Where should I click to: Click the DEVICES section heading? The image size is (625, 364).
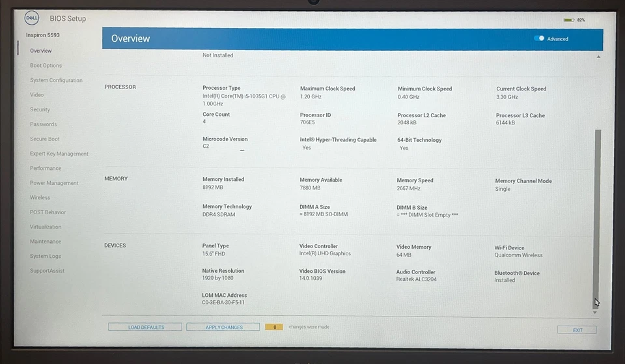(x=115, y=245)
